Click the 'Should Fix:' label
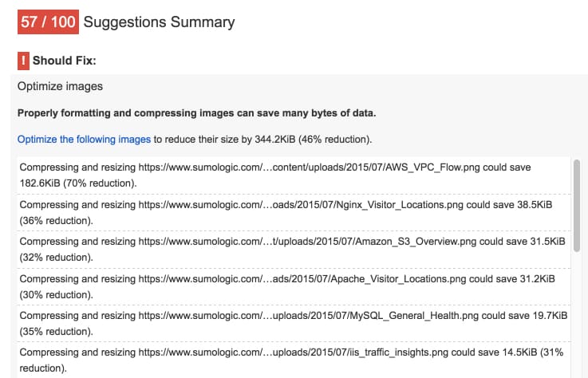The width and height of the screenshot is (588, 378). pyautogui.click(x=64, y=61)
